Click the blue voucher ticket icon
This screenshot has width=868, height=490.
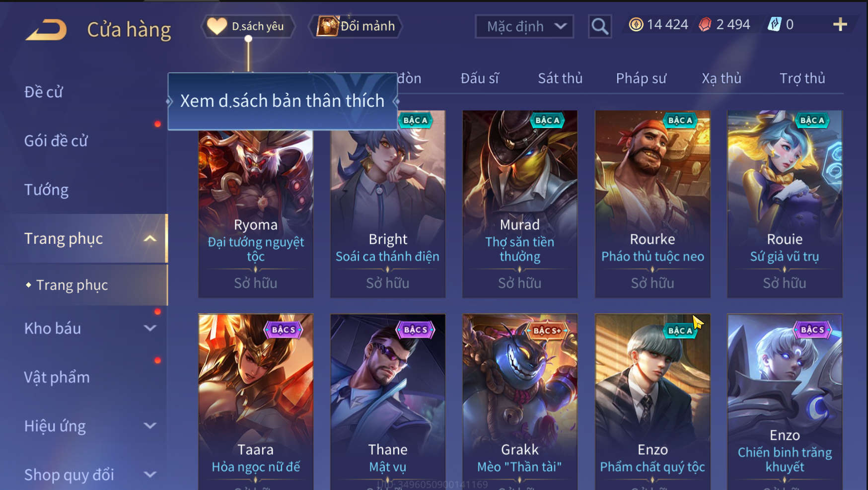(x=775, y=24)
